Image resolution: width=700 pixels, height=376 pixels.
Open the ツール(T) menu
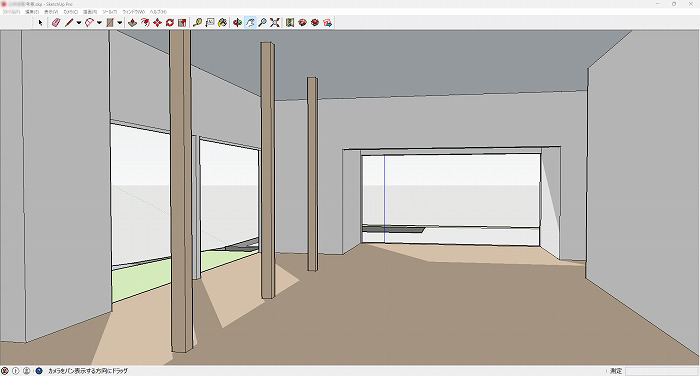[110, 12]
